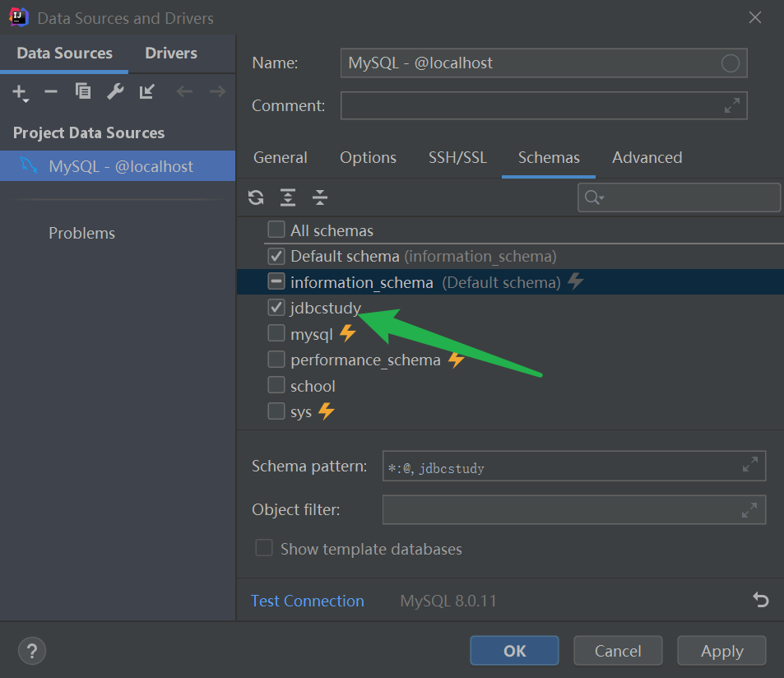Click the lightning icon beside performance_schema
This screenshot has height=678, width=784.
click(456, 360)
